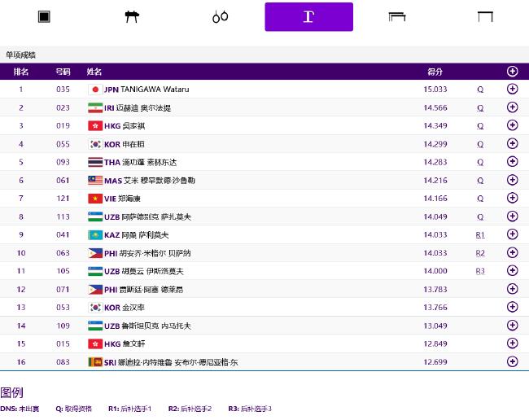Click the Thailand flag icon

95,162
